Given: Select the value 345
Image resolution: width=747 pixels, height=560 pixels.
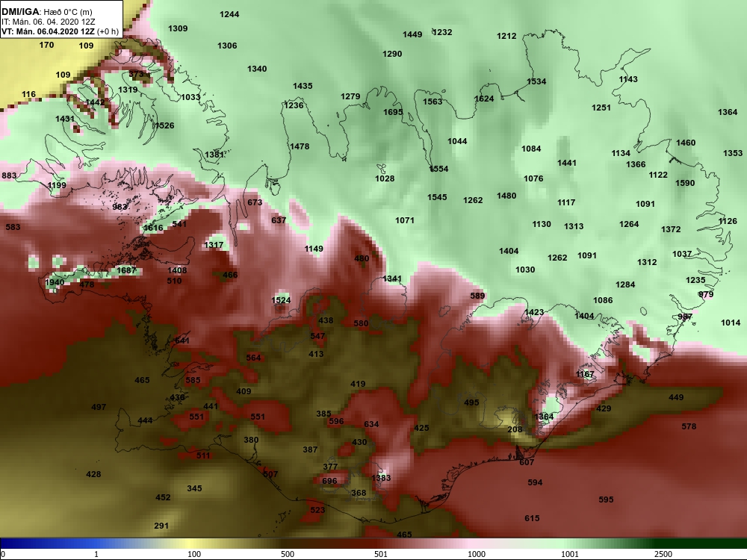Looking at the screenshot, I should tap(194, 488).
